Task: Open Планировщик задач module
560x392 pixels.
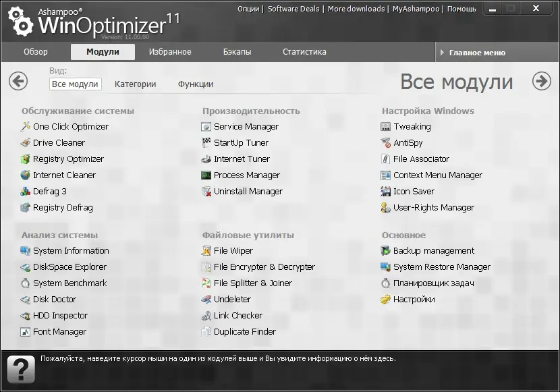Action: tap(428, 283)
